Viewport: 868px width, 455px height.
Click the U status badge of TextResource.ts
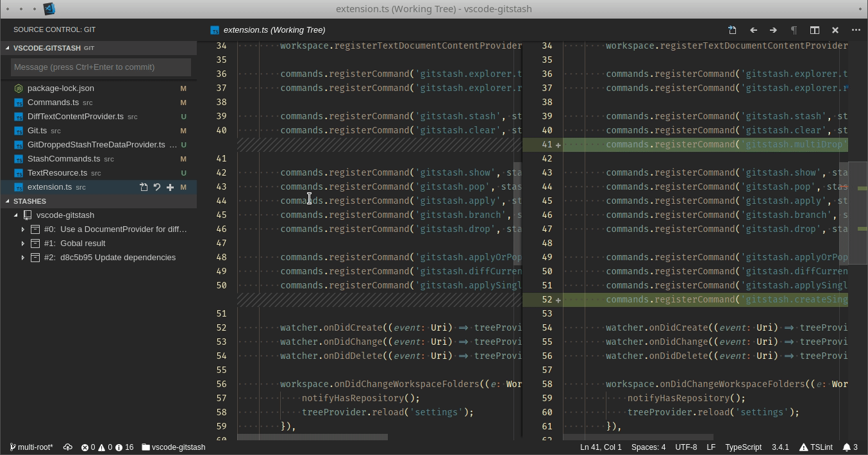point(183,173)
